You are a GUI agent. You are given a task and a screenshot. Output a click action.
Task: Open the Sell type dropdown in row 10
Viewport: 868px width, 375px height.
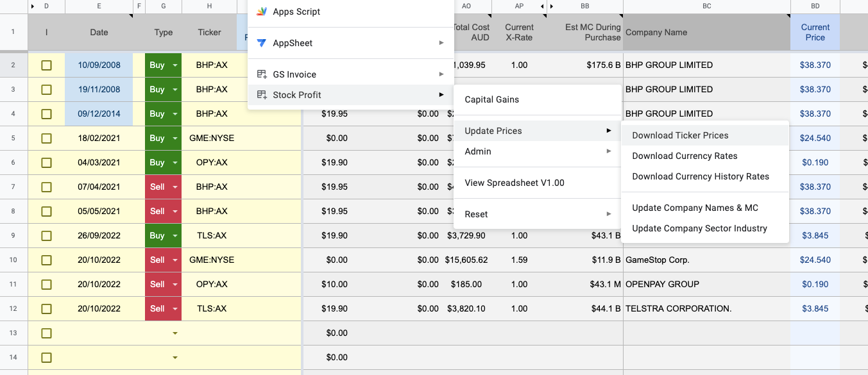pos(174,260)
